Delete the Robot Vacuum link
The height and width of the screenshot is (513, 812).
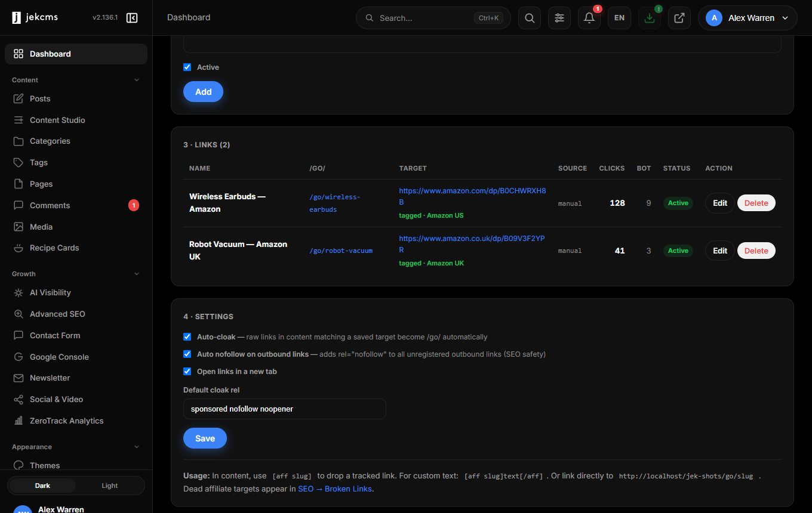tap(756, 251)
